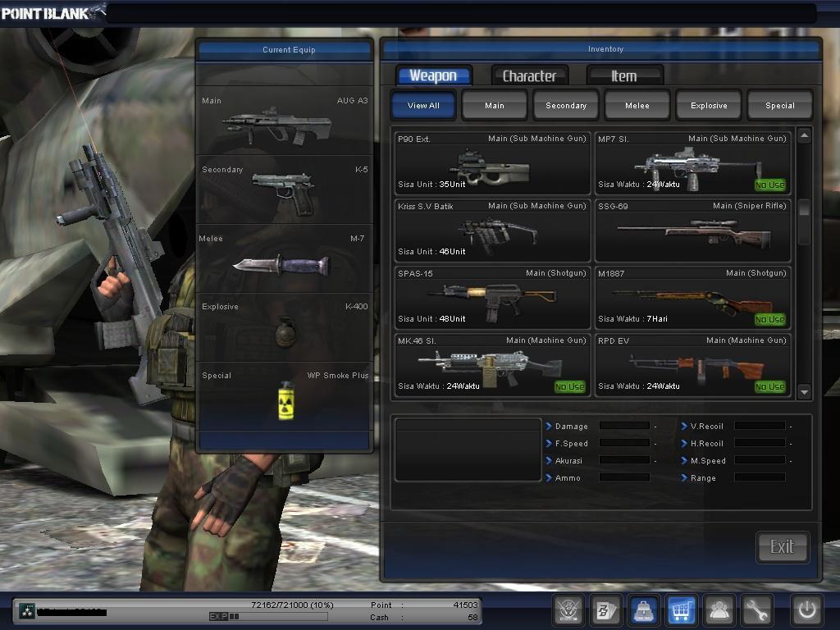
Task: Click the V.Recoil stat bar
Action: point(760,426)
